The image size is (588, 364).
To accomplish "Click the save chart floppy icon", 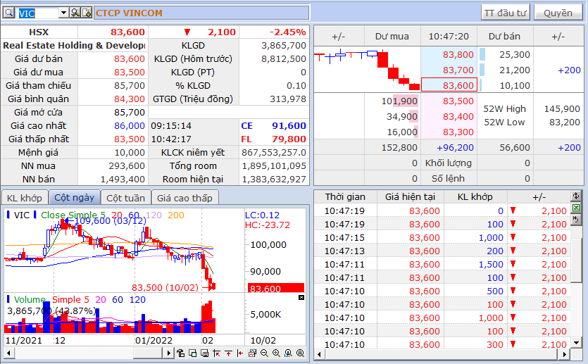I will pyautogui.click(x=205, y=353).
